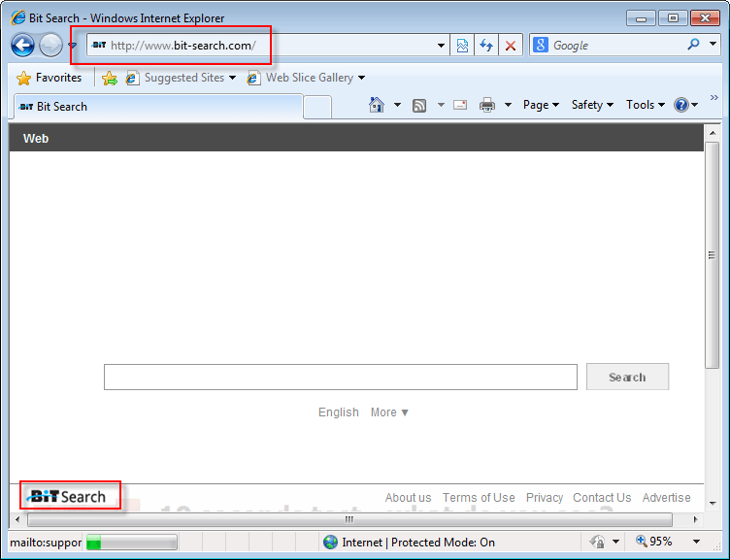Click the Print icon
Viewport: 730px width, 560px height.
click(487, 105)
